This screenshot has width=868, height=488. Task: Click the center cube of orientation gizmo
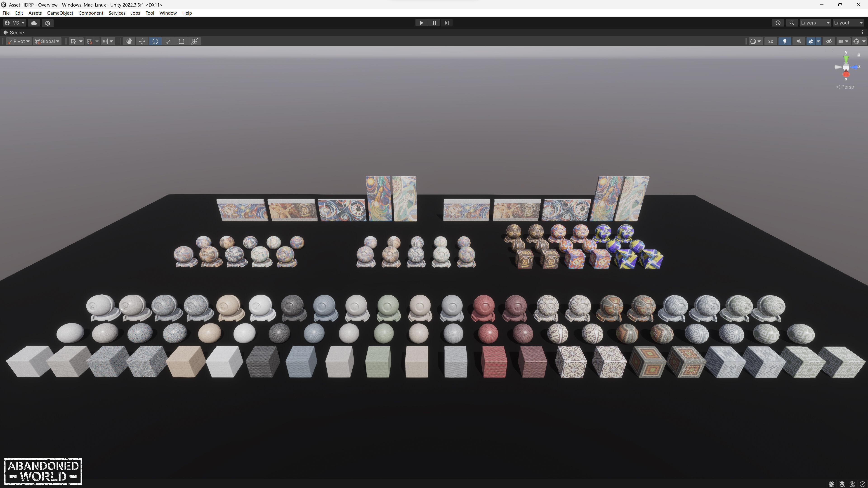click(x=846, y=67)
